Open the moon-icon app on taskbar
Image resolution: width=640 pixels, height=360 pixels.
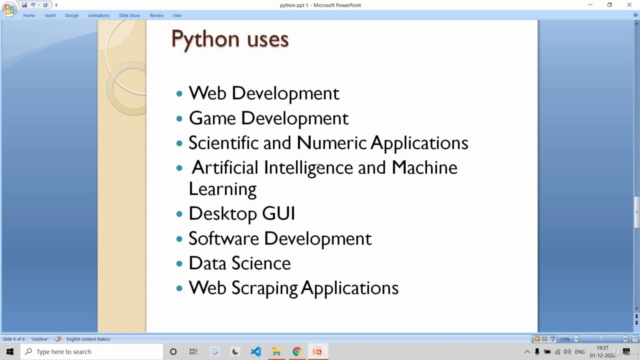235,351
